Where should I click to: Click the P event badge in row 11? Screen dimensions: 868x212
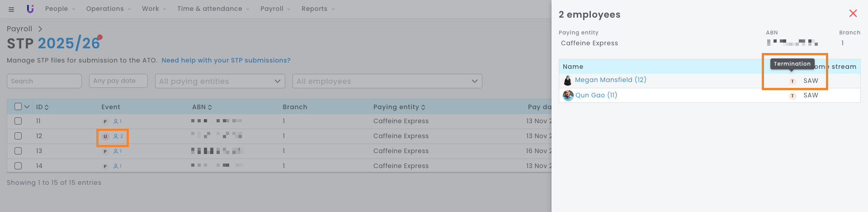[105, 121]
